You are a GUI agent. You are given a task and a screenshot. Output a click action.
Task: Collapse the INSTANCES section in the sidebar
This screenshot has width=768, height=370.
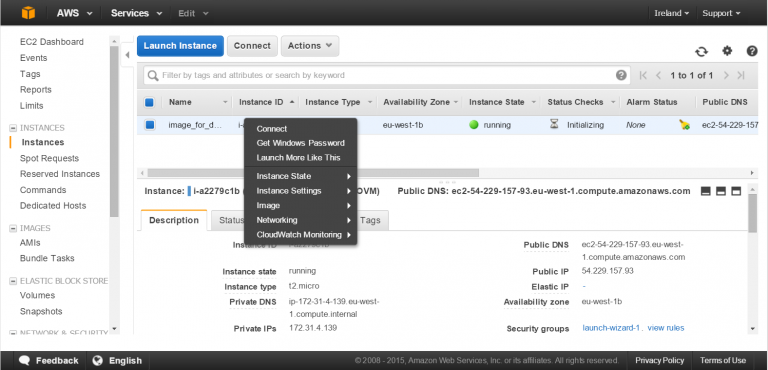pyautogui.click(x=13, y=128)
